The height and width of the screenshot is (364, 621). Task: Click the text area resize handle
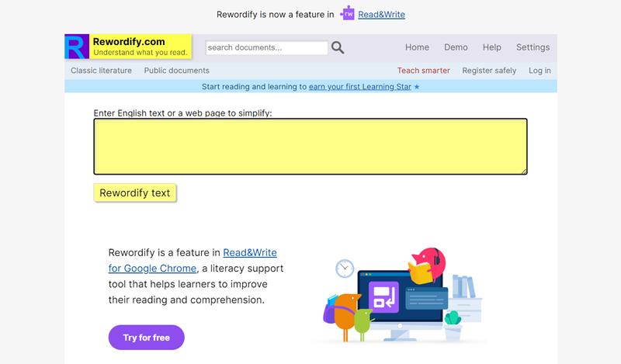524,171
